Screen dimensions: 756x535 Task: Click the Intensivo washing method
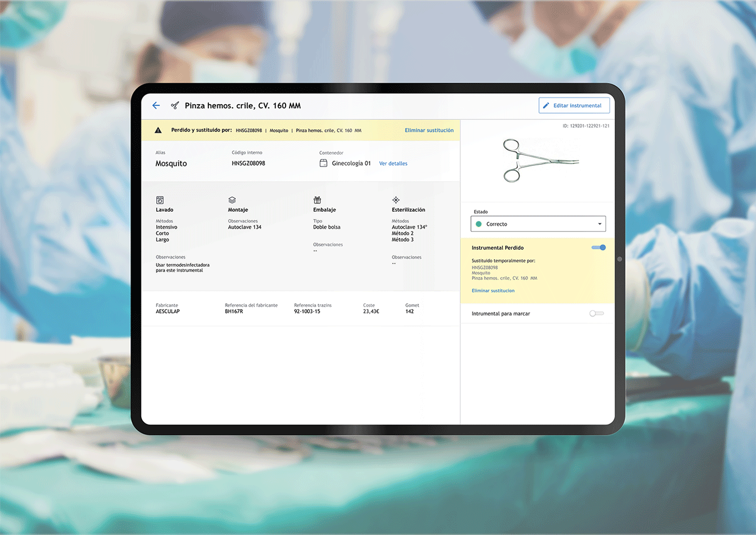point(166,227)
